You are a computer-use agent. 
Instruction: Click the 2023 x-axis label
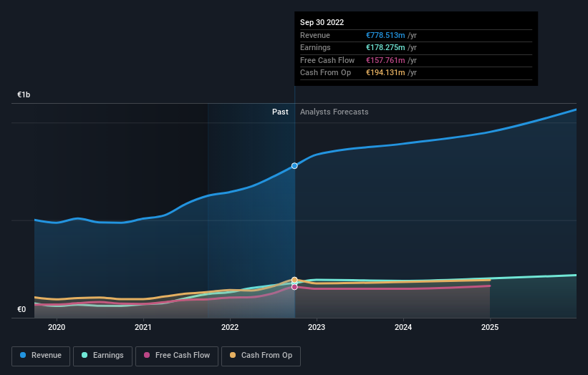[317, 327]
